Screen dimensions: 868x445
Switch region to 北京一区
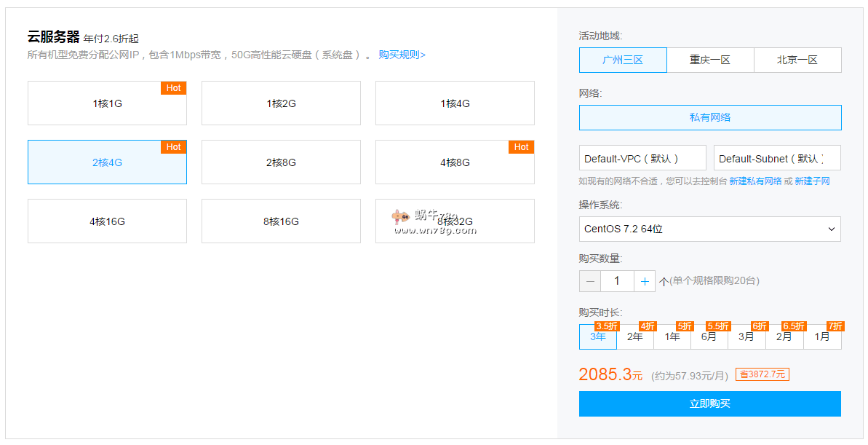coord(797,60)
